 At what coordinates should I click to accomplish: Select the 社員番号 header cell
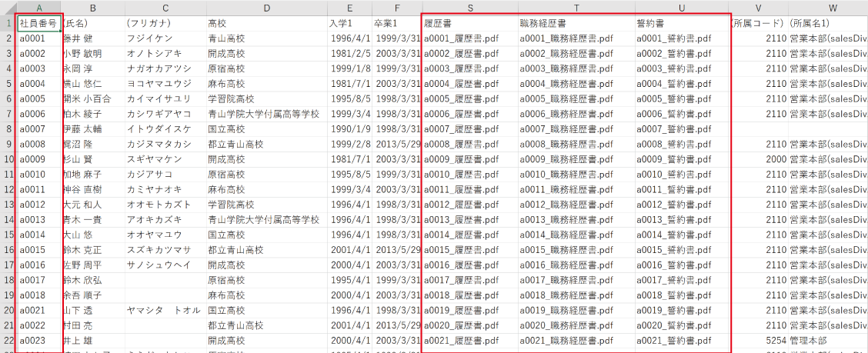(x=38, y=23)
